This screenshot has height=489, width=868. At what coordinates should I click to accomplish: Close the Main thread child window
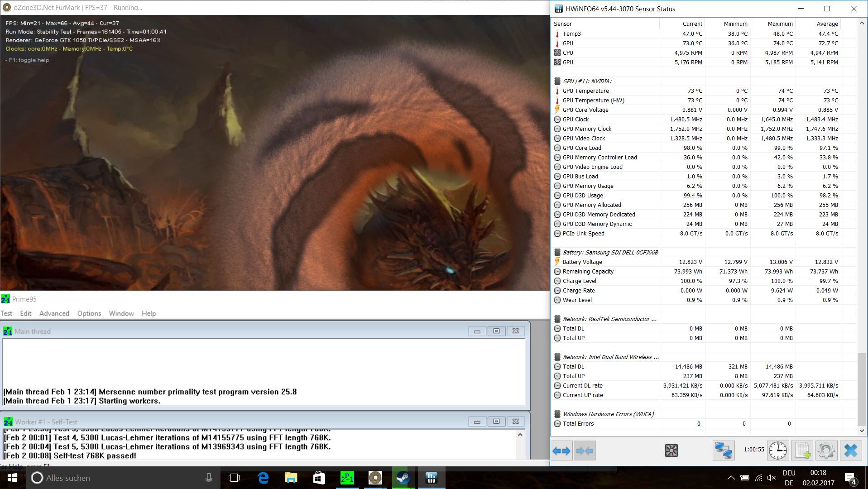point(515,331)
